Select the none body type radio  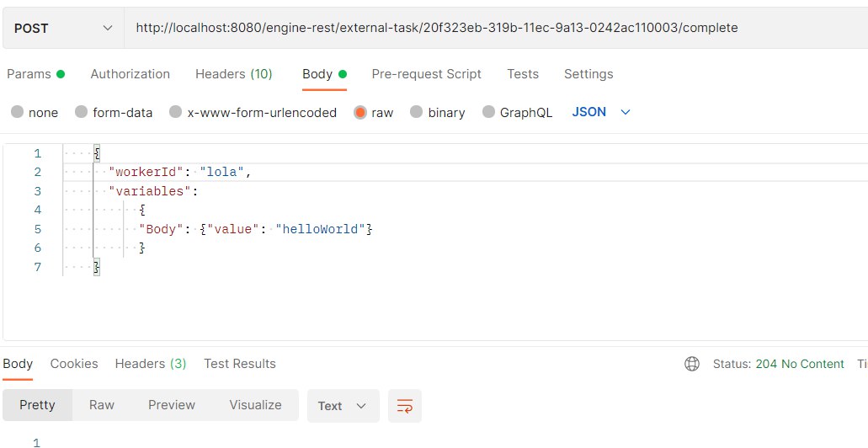[x=17, y=112]
